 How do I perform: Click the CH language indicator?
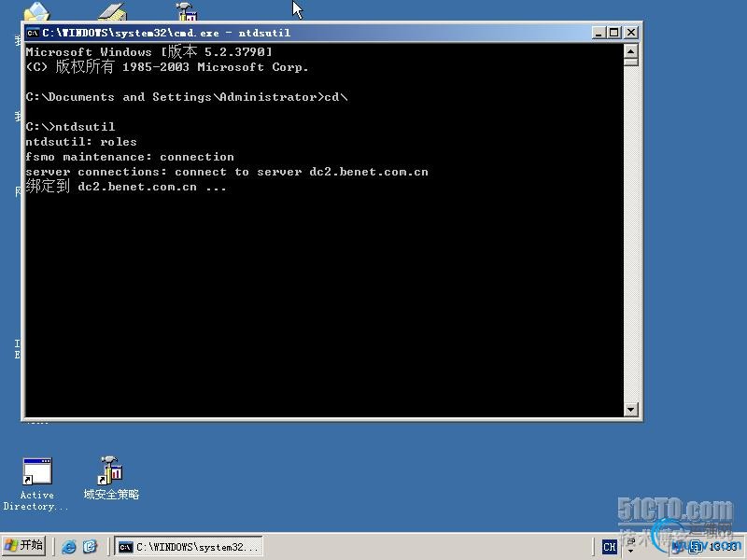[x=609, y=547]
